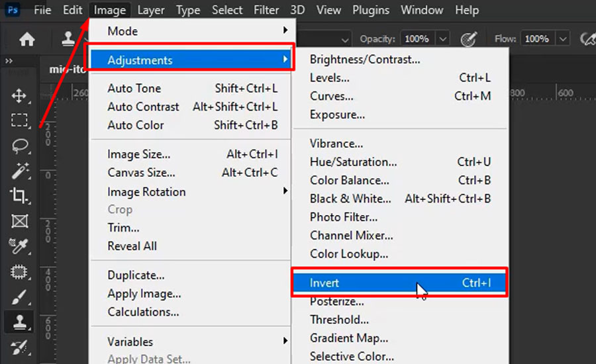The width and height of the screenshot is (596, 364).
Task: Open the Opacity dropdown arrow
Action: [x=443, y=39]
